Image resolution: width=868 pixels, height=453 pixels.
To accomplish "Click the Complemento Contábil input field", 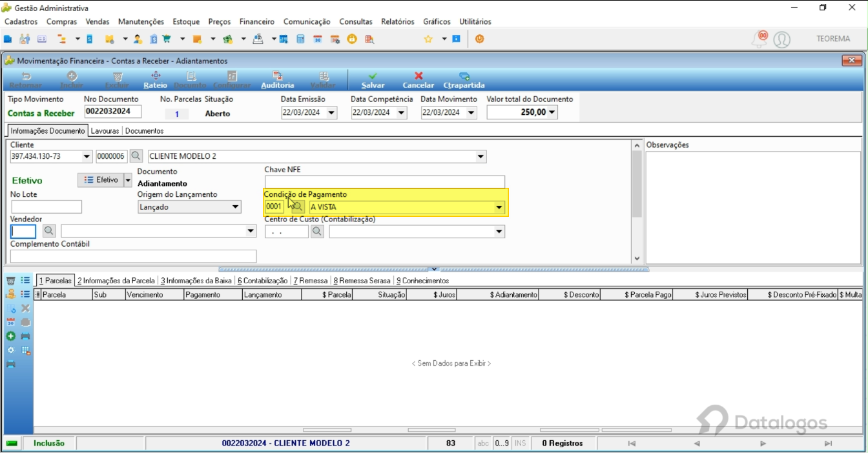I will 134,256.
